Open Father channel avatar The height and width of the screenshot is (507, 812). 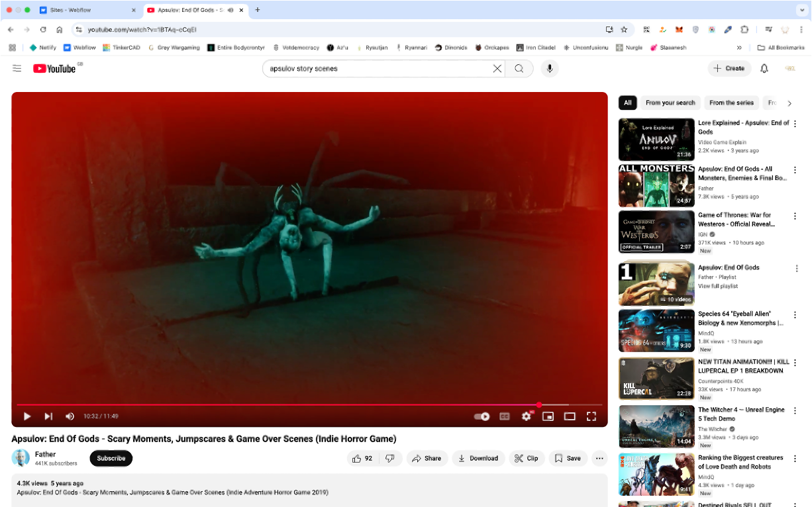click(x=21, y=458)
